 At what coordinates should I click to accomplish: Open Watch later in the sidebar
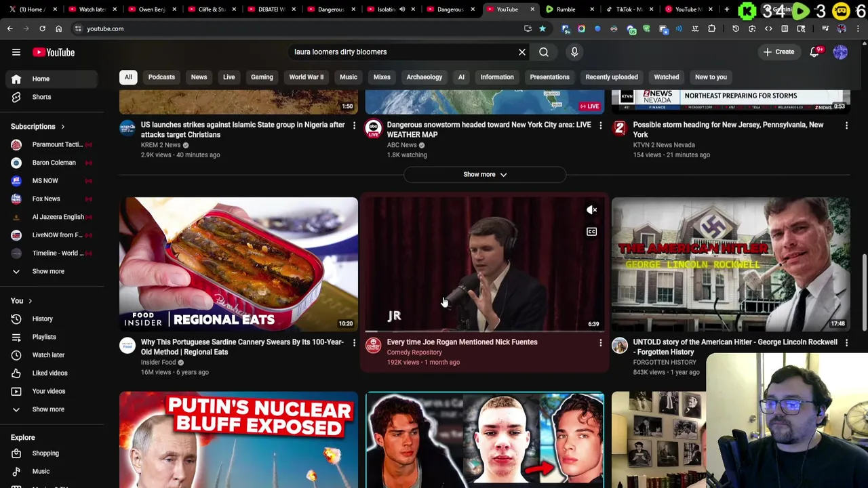[52, 354]
